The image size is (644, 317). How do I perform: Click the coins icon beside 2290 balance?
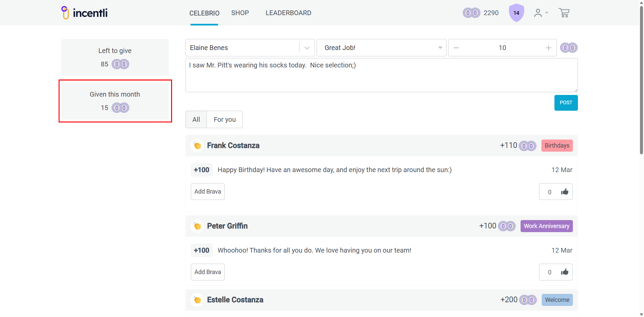(x=472, y=13)
